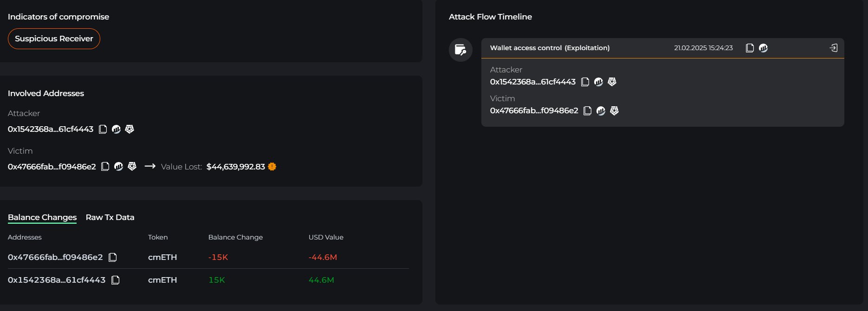The height and width of the screenshot is (311, 868).
Task: Click victim address 0x47666fab in timeline card
Action: (534, 111)
